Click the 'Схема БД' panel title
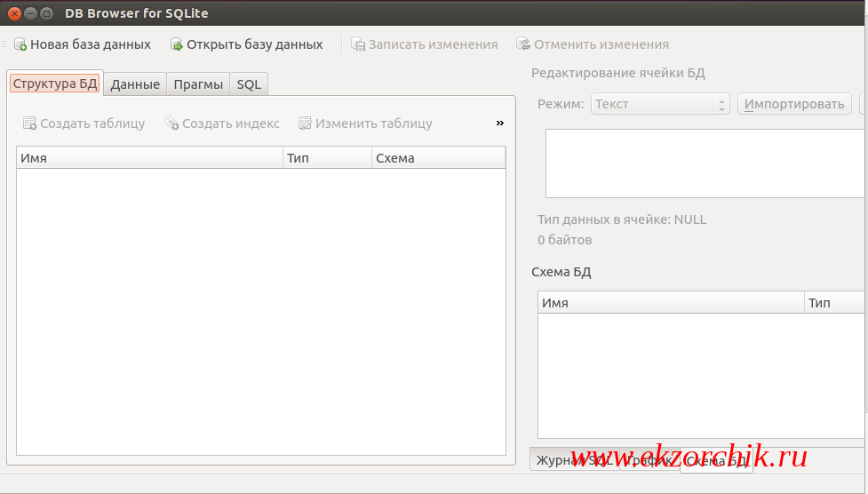This screenshot has height=494, width=868. (x=561, y=273)
